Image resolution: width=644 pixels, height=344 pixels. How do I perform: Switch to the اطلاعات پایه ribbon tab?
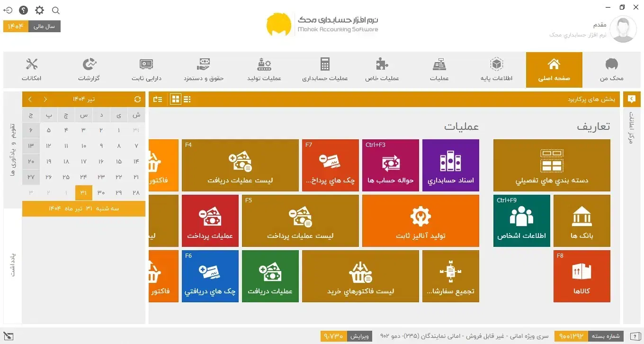coord(496,69)
